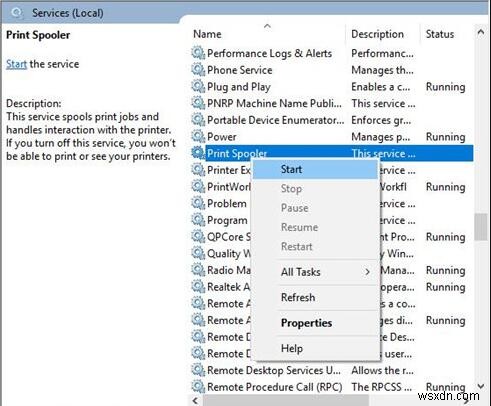Viewport: 491px width, 406px height.
Task: Click the gear icon beside Quality W service
Action: coord(198,253)
